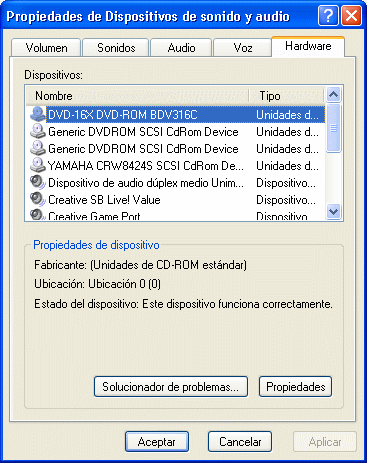
Task: Click the Creative Game Port speaker icon
Action: [38, 215]
